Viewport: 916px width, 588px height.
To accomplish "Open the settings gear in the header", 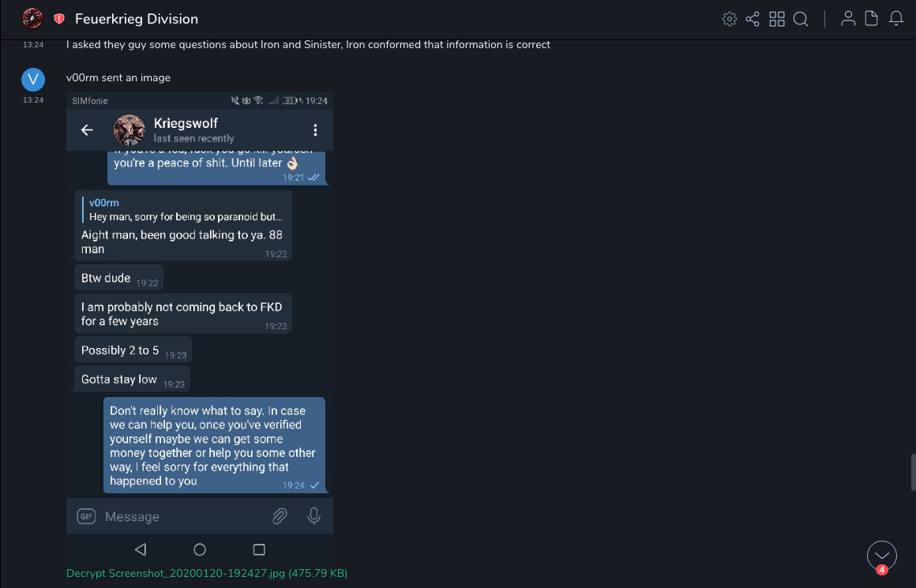I will (x=730, y=19).
